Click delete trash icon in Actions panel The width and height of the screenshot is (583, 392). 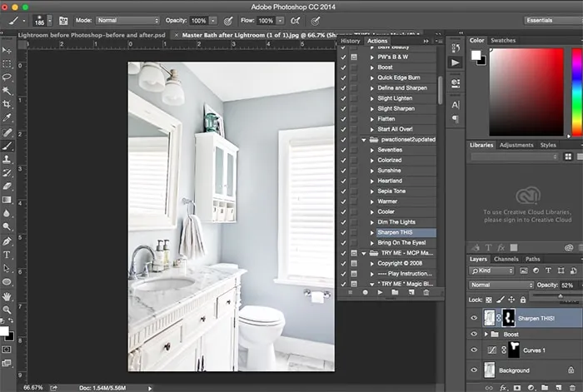[x=426, y=292]
